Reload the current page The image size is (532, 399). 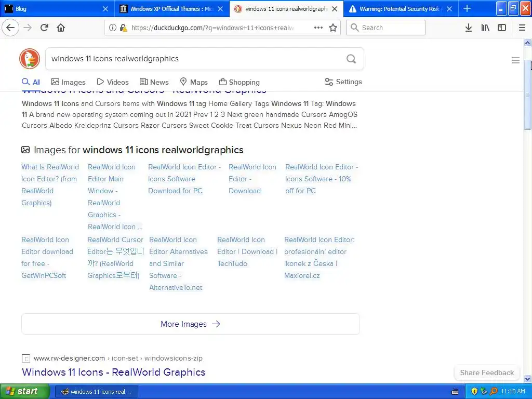tap(44, 28)
